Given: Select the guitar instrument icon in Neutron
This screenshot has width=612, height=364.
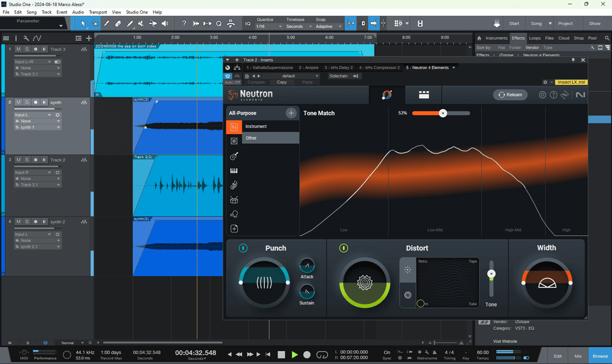Looking at the screenshot, I should point(234,156).
